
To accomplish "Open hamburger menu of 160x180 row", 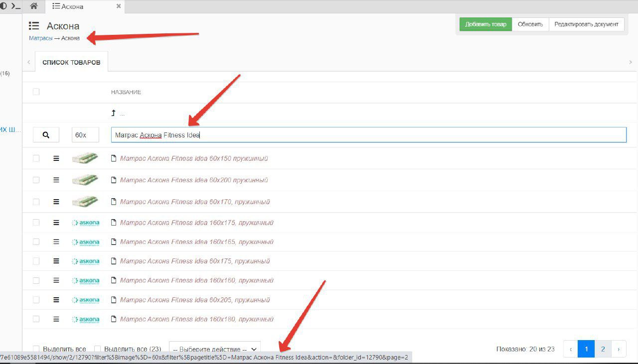I will pos(56,319).
